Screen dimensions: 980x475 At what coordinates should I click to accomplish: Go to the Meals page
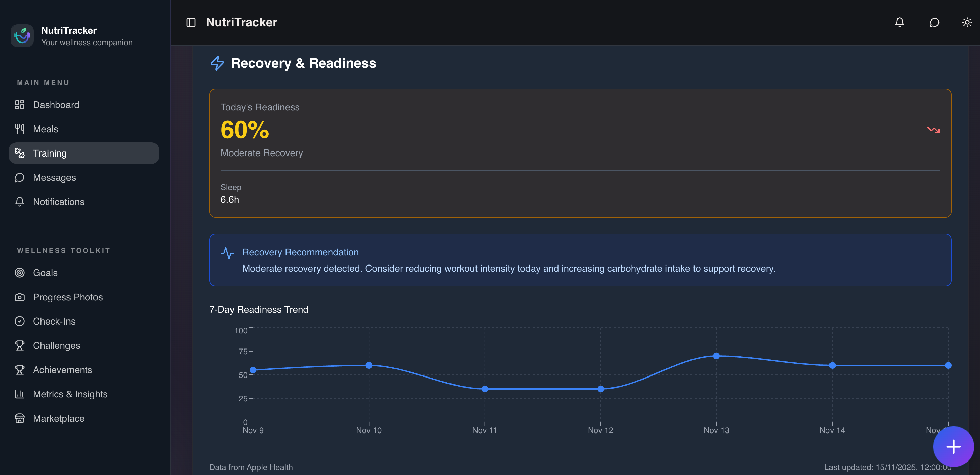45,129
